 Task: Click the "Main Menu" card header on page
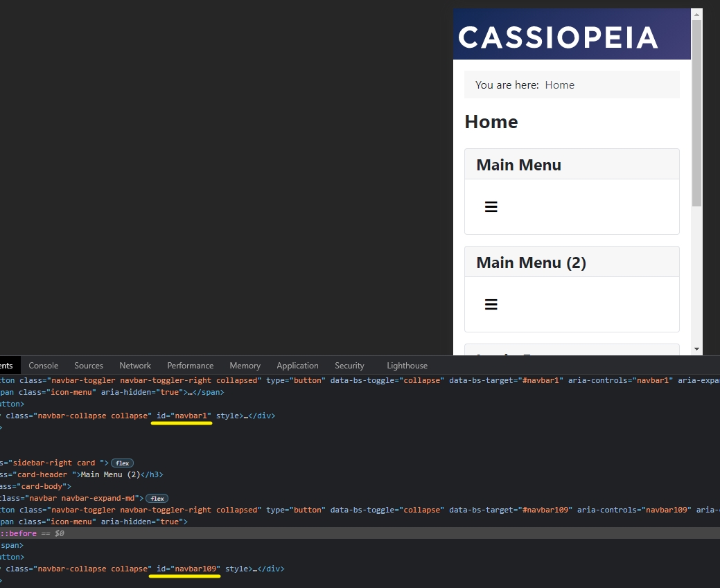tap(572, 164)
